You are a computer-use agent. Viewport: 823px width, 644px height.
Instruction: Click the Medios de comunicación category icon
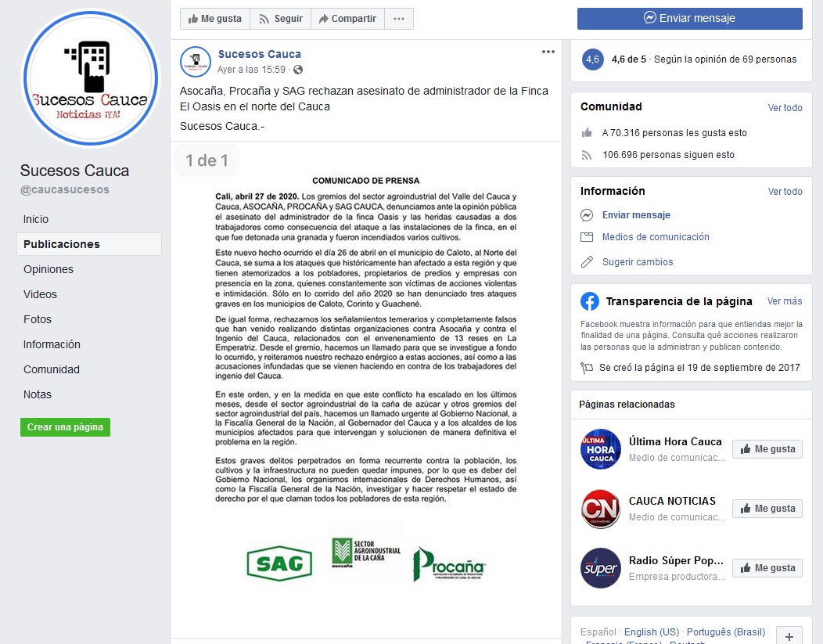[x=587, y=237]
